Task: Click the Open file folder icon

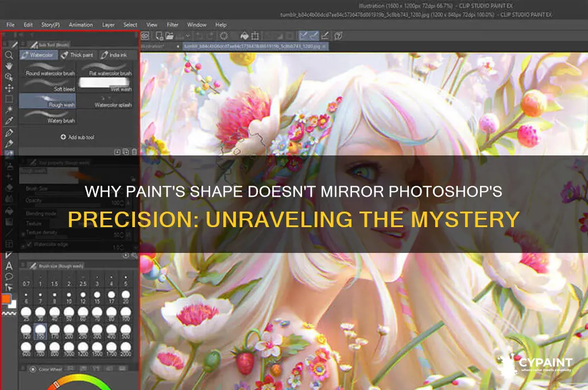Action: click(x=169, y=36)
